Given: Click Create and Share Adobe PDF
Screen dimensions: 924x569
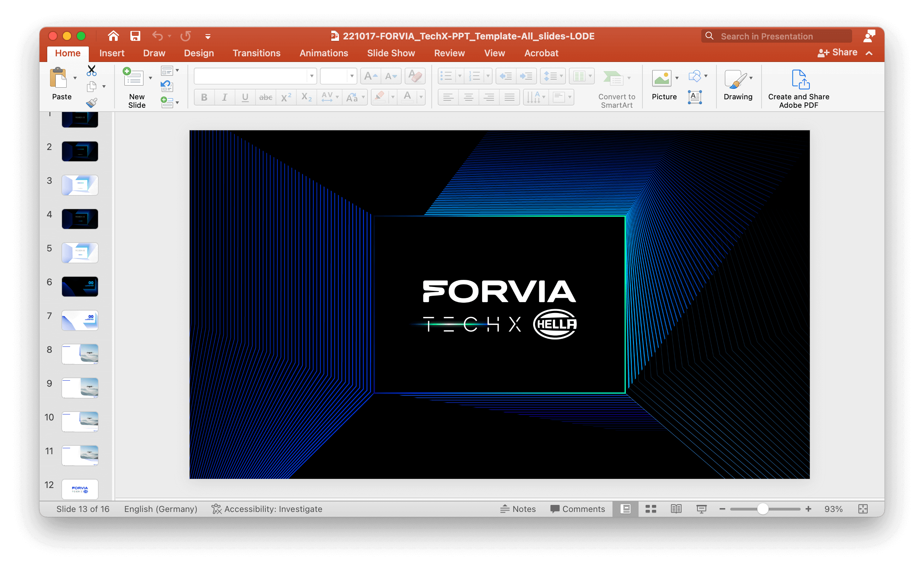Looking at the screenshot, I should tap(799, 89).
